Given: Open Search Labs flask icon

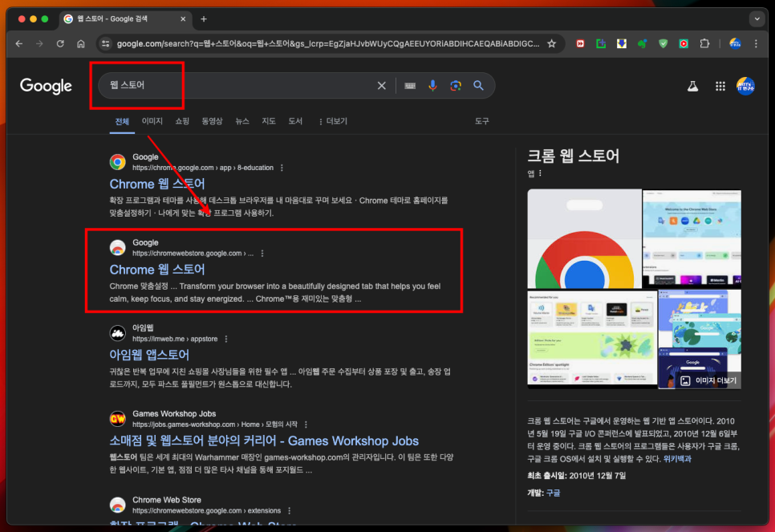Looking at the screenshot, I should tap(693, 86).
